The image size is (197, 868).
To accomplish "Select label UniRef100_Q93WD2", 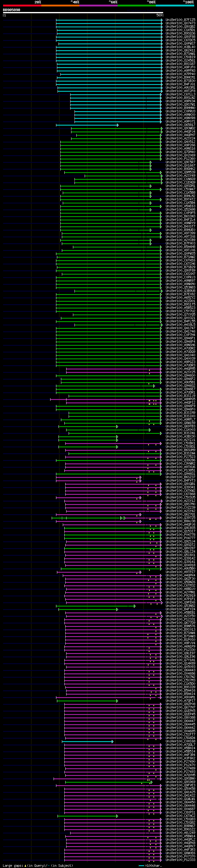I will click(x=180, y=128).
